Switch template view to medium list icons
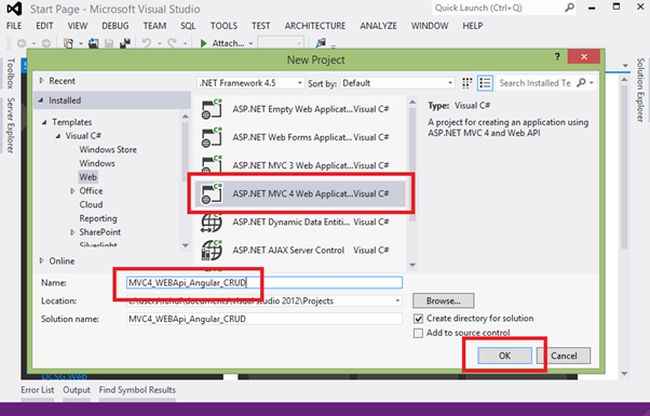This screenshot has height=416, width=650. [x=485, y=83]
